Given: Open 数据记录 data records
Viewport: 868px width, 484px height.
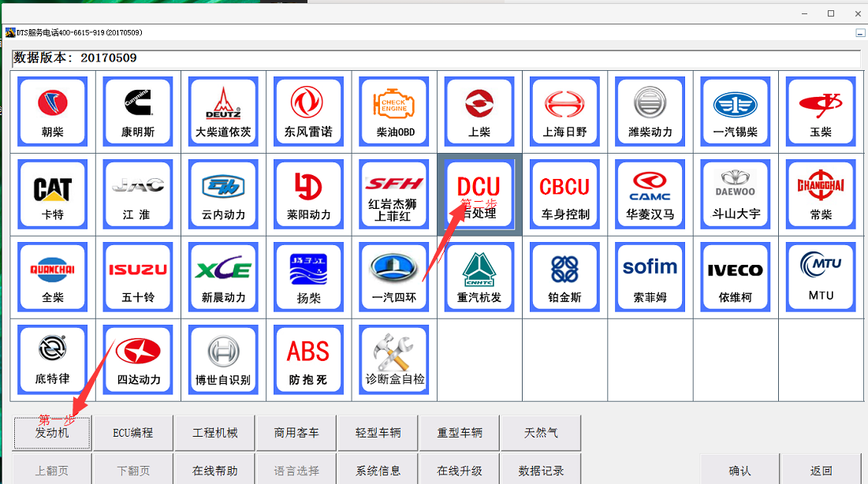Looking at the screenshot, I should [541, 470].
